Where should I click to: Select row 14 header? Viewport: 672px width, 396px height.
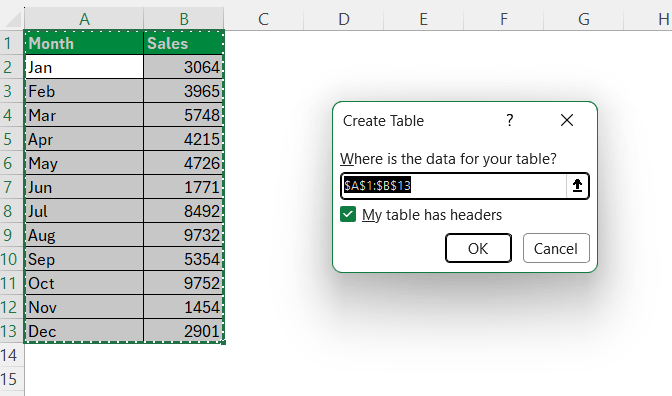pyautogui.click(x=12, y=355)
